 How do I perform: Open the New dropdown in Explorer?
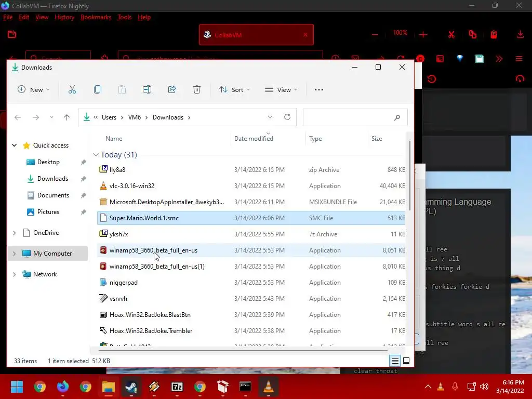coord(33,89)
